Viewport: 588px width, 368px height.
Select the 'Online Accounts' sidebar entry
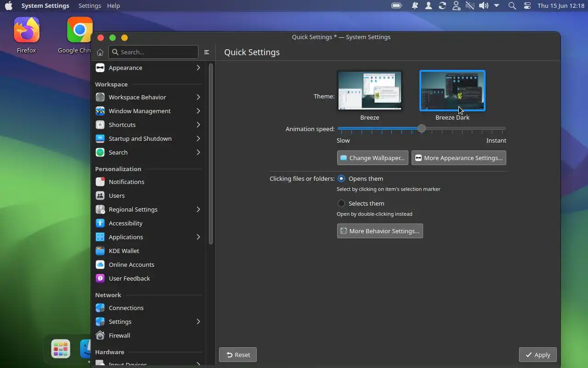tap(148, 264)
